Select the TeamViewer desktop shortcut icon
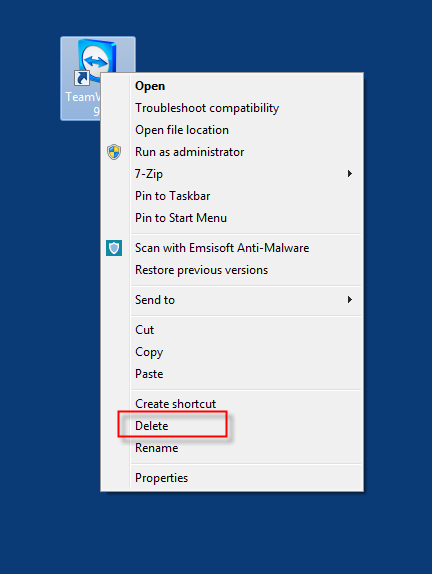Image resolution: width=432 pixels, height=574 pixels. point(97,59)
